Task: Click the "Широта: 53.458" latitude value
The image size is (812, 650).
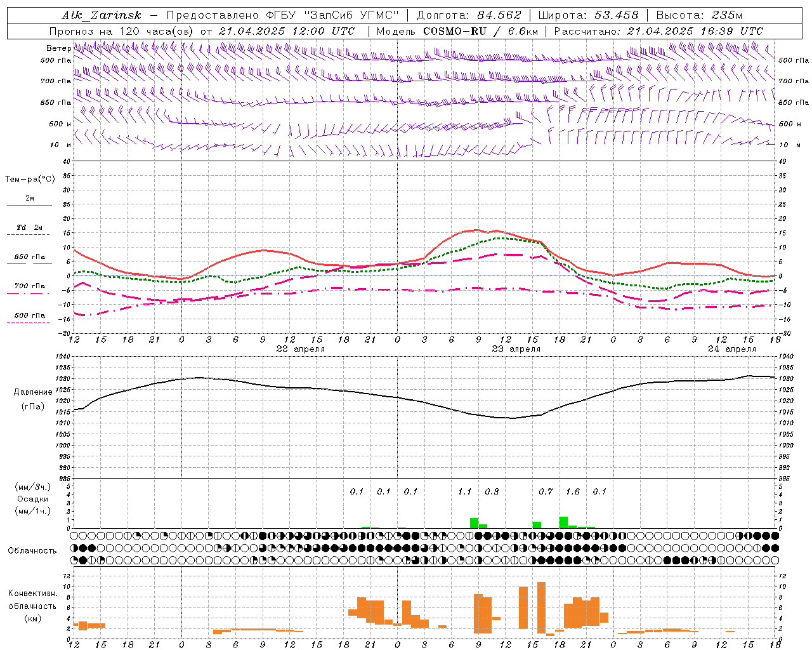Action: (x=588, y=16)
